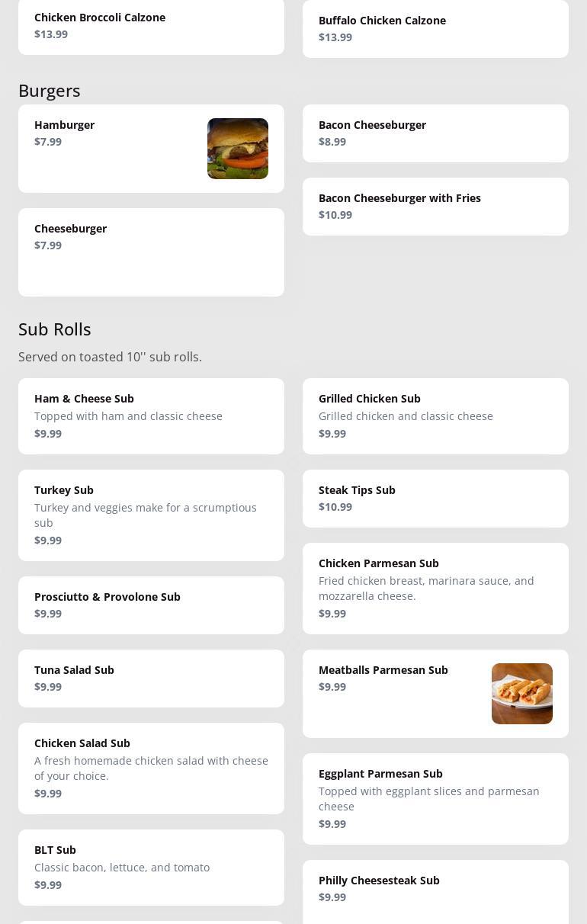
Task: Click the Meatballs Parmesan Sub title
Action: (x=383, y=670)
